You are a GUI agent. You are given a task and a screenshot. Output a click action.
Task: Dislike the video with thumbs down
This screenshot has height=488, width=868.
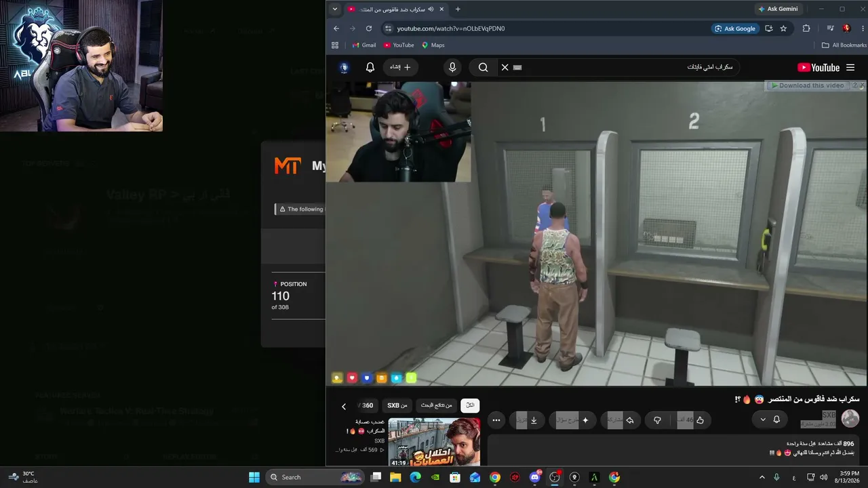pos(657,420)
